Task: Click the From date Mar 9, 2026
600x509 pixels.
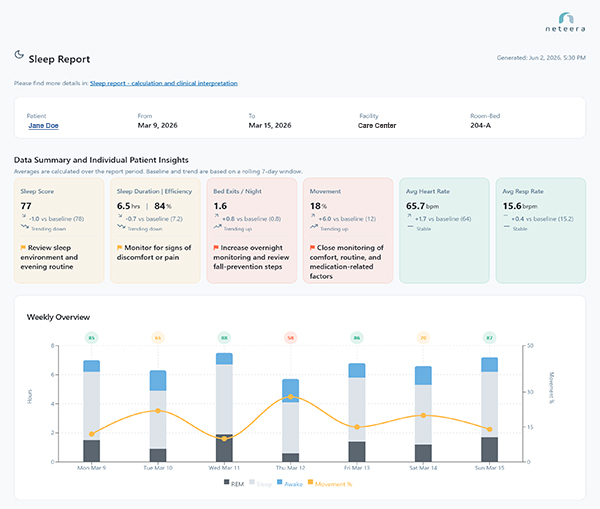Action: (158, 126)
